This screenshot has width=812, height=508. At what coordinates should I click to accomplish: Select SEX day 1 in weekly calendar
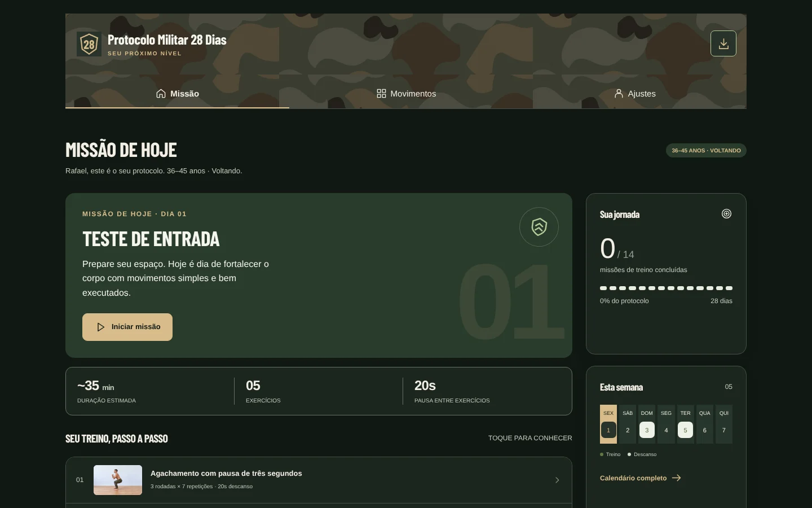tap(608, 424)
